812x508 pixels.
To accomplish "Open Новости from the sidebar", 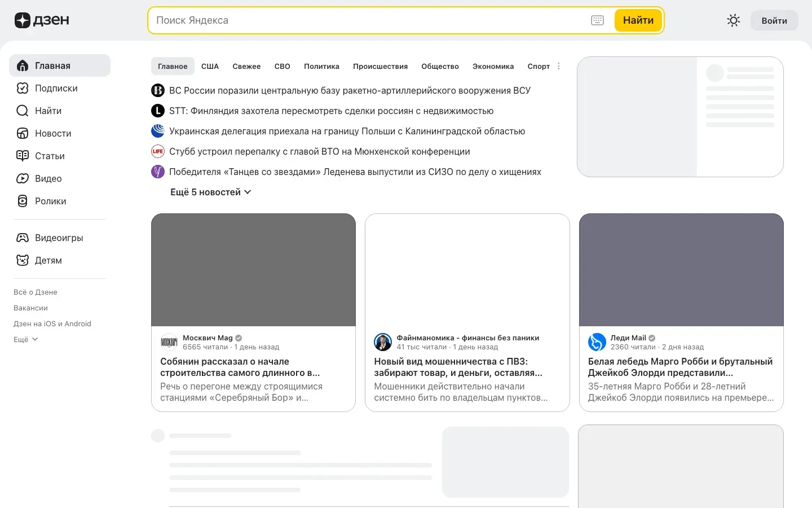I will pyautogui.click(x=53, y=133).
